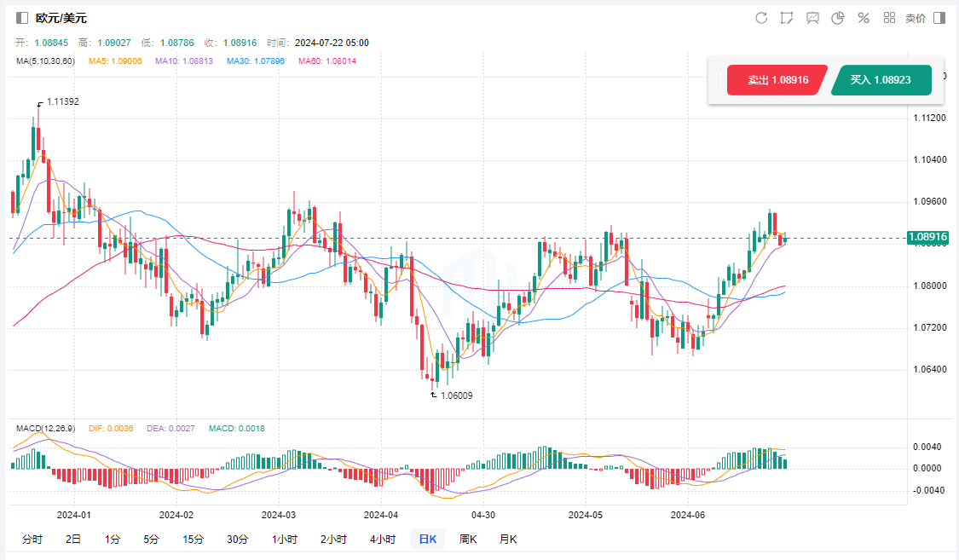Viewport: 959px width, 560px height.
Task: Click the pie chart icon
Action: (838, 18)
